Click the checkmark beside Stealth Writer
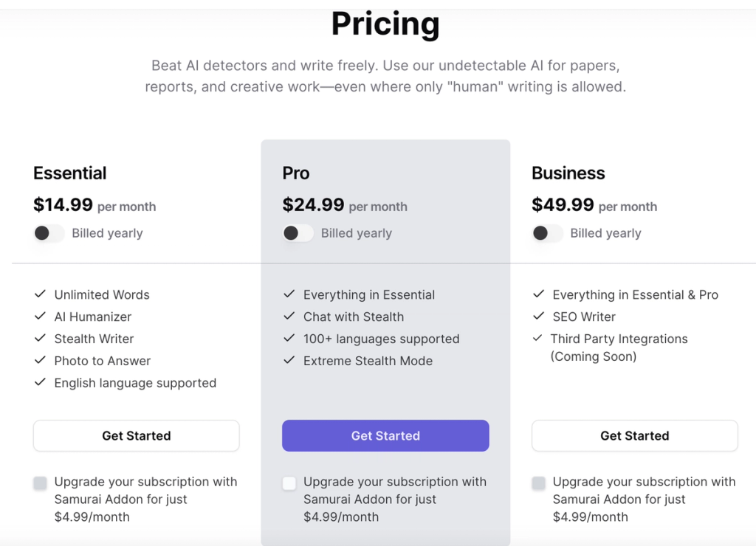756x546 pixels. [x=41, y=339]
